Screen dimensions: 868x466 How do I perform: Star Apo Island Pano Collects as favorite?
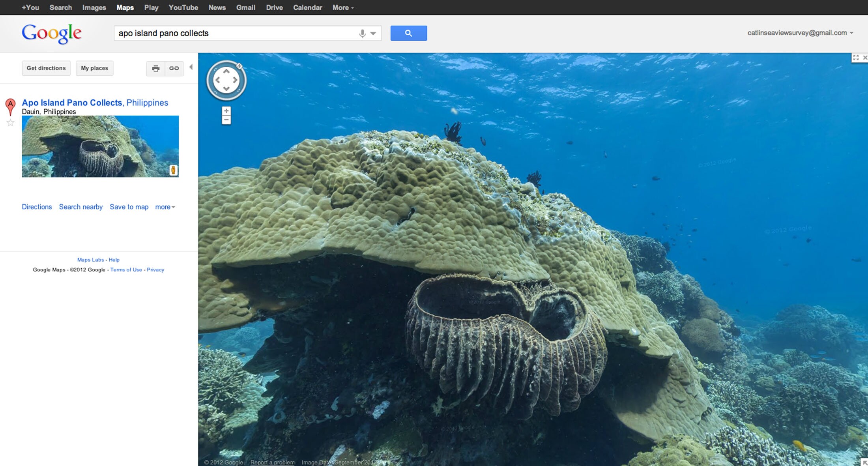(x=10, y=122)
